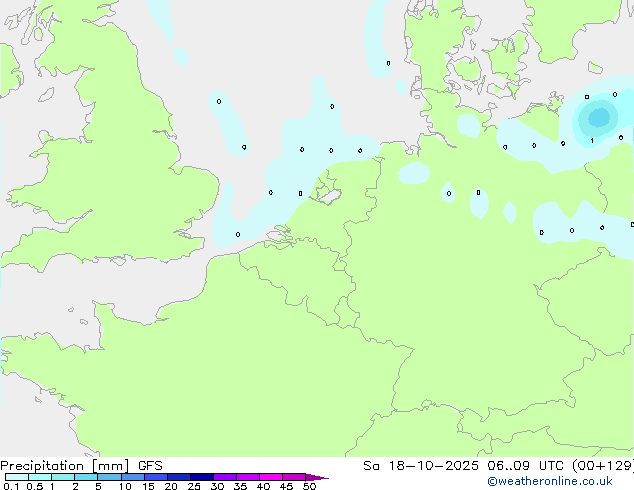This screenshot has height=490, width=634.
Task: Click the '1' precipitation value on the map
Action: pos(592,141)
